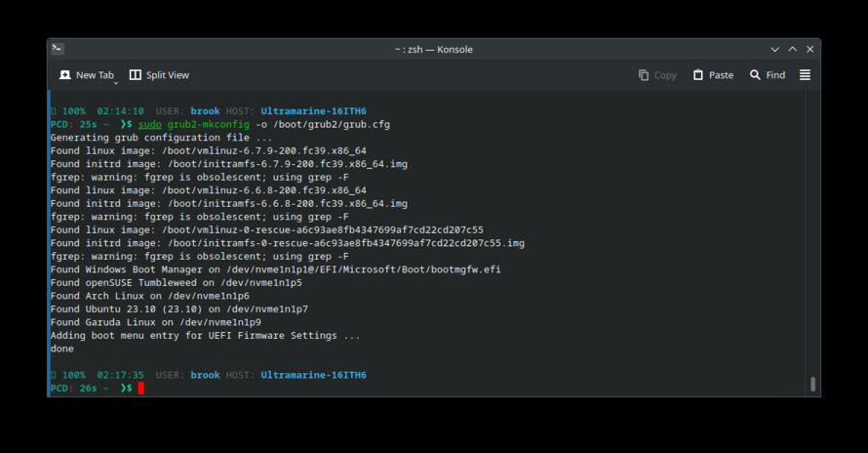Click 'Found openSUSE Tumbleweed' line
Screen dimensions: 868x453
[x=176, y=283]
